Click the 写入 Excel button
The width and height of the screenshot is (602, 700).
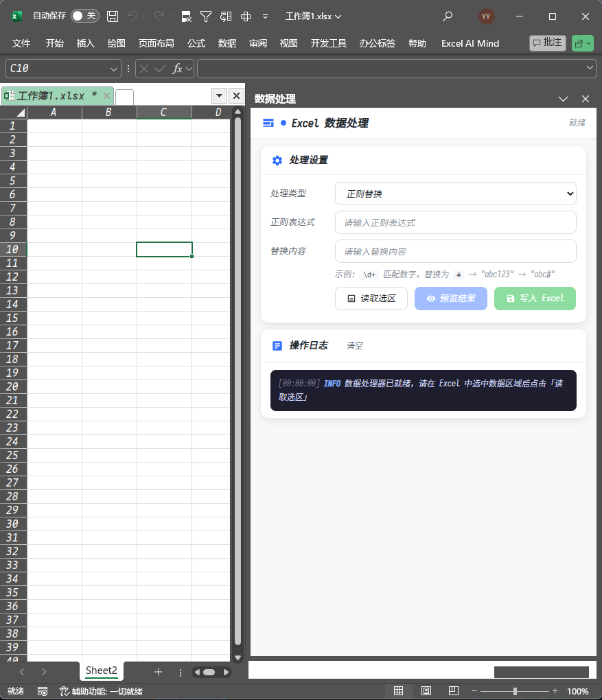[x=535, y=299]
